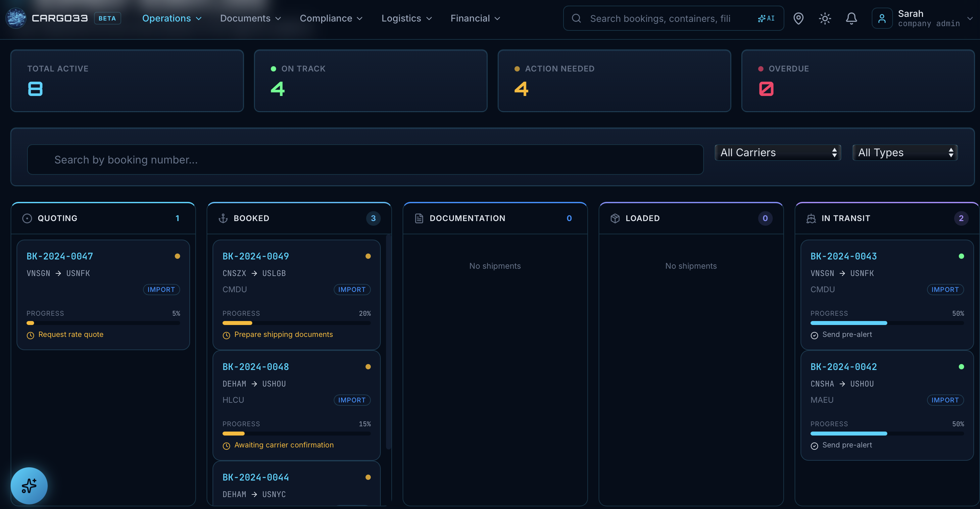Screen dimensions: 980x509
Task: Click BK-2024-0043 progress bar
Action: coord(887,323)
